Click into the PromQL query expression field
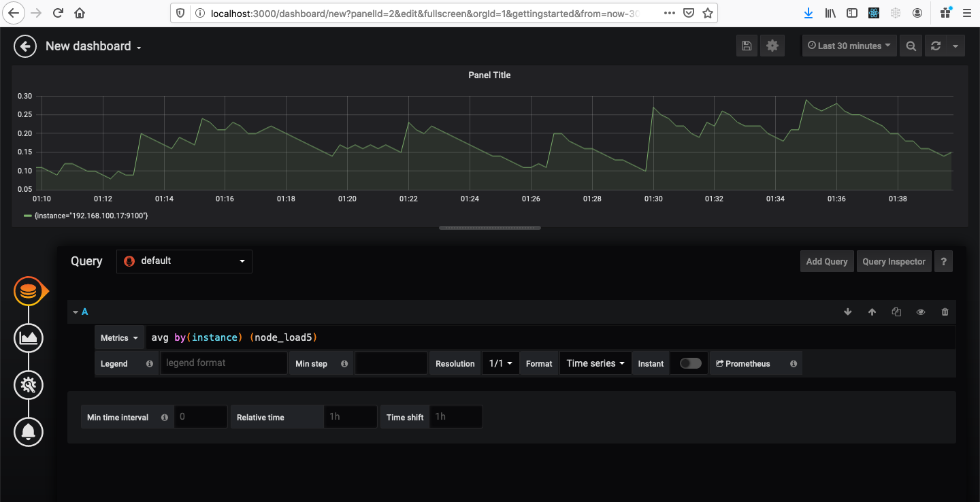This screenshot has height=502, width=980. 550,337
